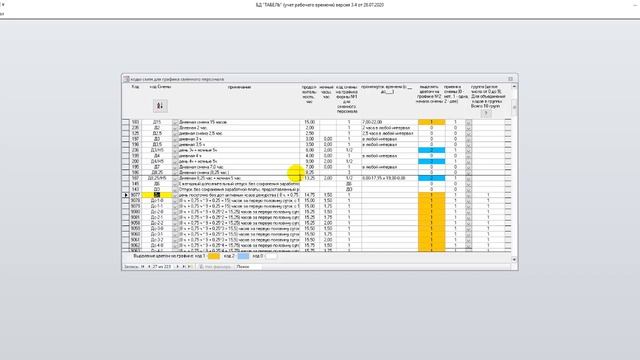Click the 'Д8.25' shift code cell

(157, 173)
